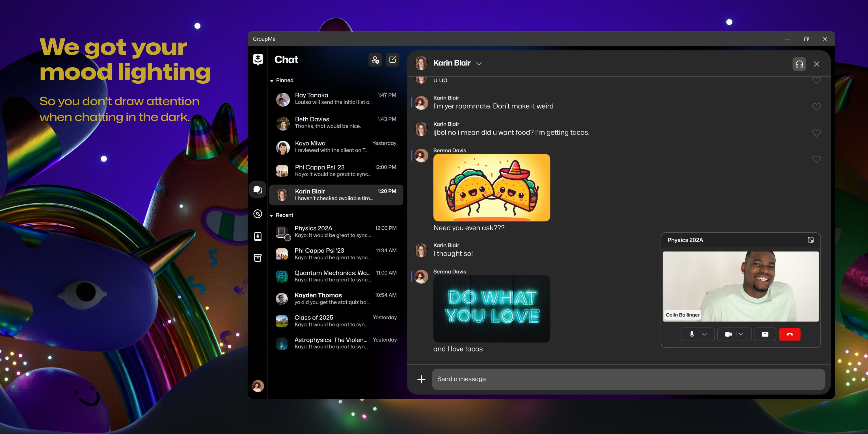The image size is (868, 434).
Task: Expand the Physics 202A call window
Action: pyautogui.click(x=811, y=240)
